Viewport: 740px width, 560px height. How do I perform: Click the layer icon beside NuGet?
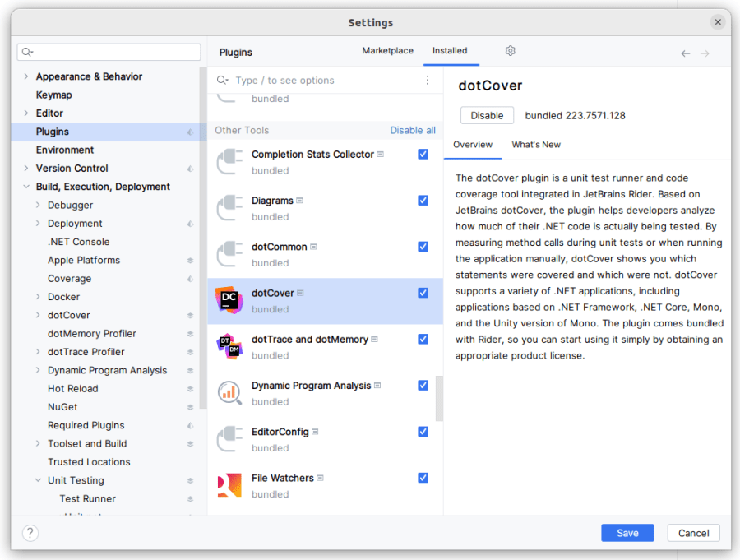click(x=190, y=407)
